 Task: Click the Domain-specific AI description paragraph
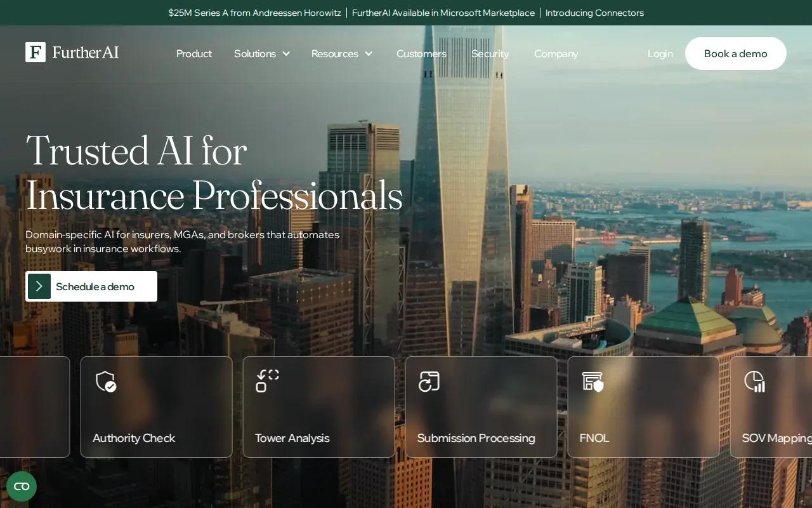coord(182,242)
